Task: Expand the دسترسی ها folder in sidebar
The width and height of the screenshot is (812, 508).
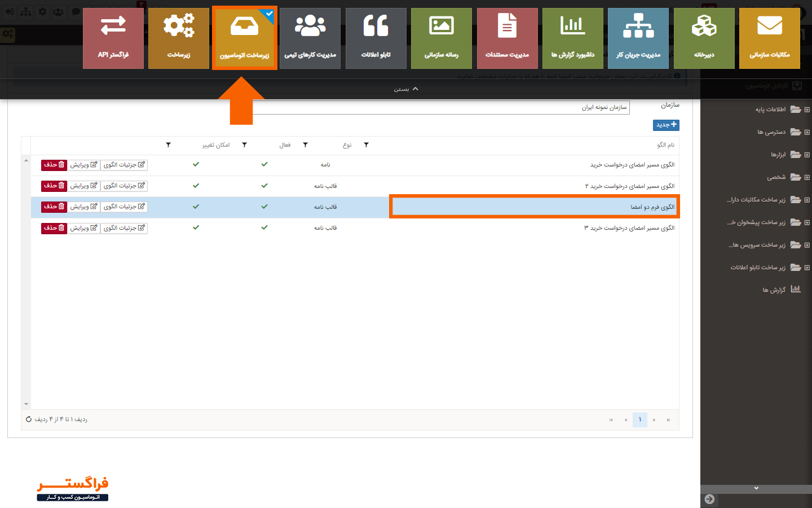Action: click(807, 132)
